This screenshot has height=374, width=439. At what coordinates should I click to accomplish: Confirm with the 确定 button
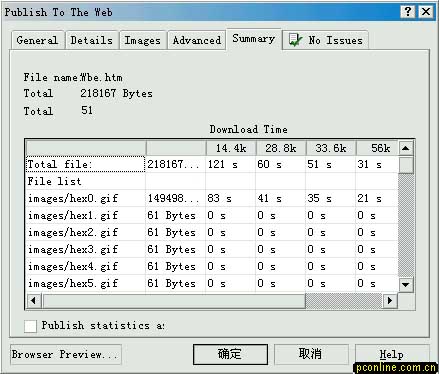(230, 354)
